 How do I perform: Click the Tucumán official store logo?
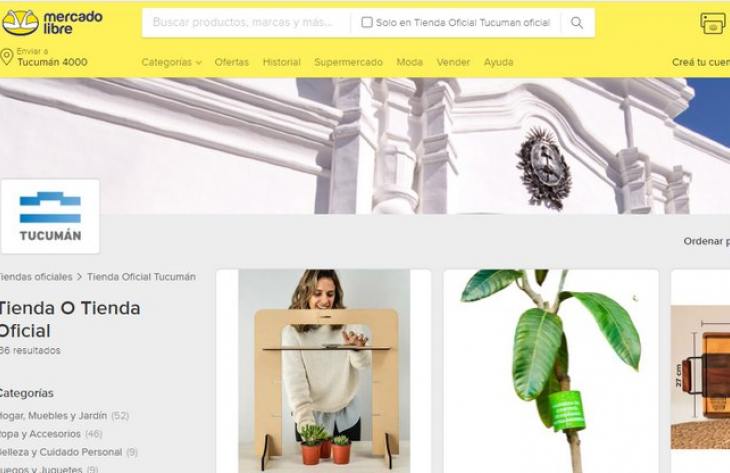click(x=50, y=216)
